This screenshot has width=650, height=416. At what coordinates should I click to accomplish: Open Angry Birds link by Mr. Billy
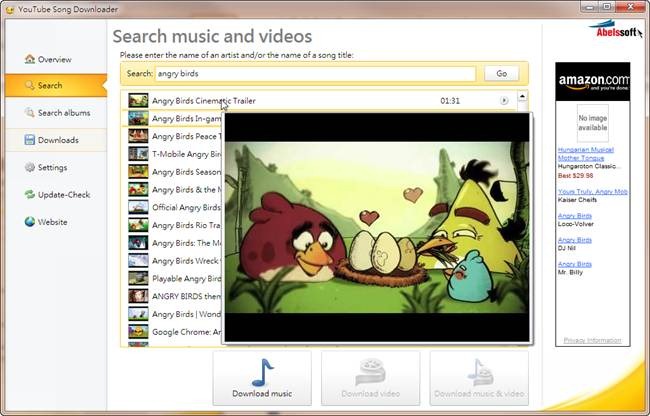(x=575, y=264)
